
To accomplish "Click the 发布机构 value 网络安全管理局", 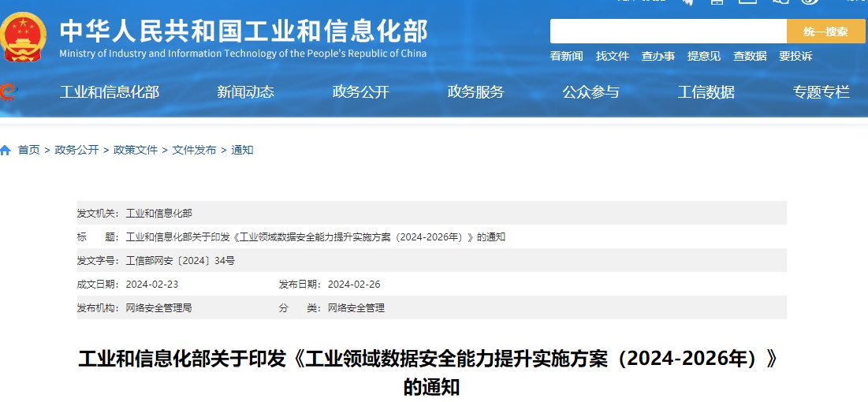I will click(159, 308).
